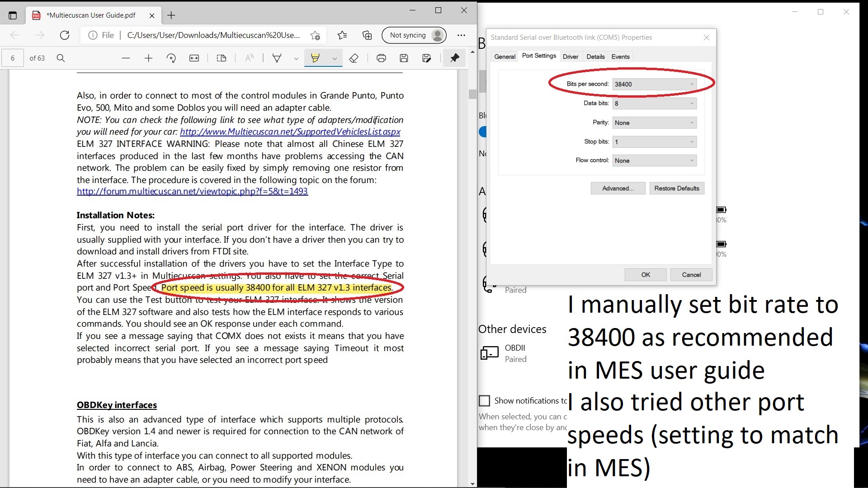Toggle the Page view icon
The image size is (868, 488).
point(222,58)
